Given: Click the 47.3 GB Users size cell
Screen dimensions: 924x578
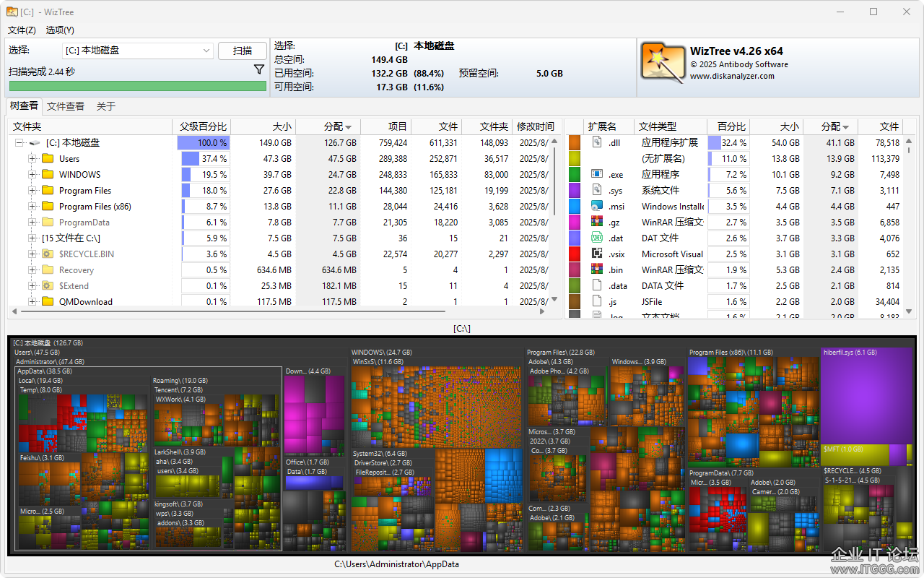Looking at the screenshot, I should pyautogui.click(x=263, y=158).
